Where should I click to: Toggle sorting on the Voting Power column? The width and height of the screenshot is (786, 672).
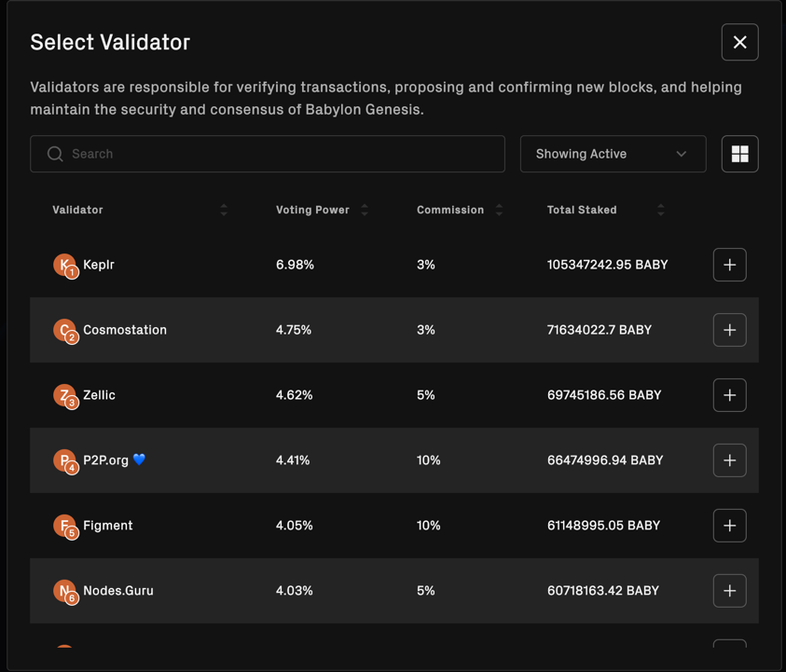pos(364,210)
